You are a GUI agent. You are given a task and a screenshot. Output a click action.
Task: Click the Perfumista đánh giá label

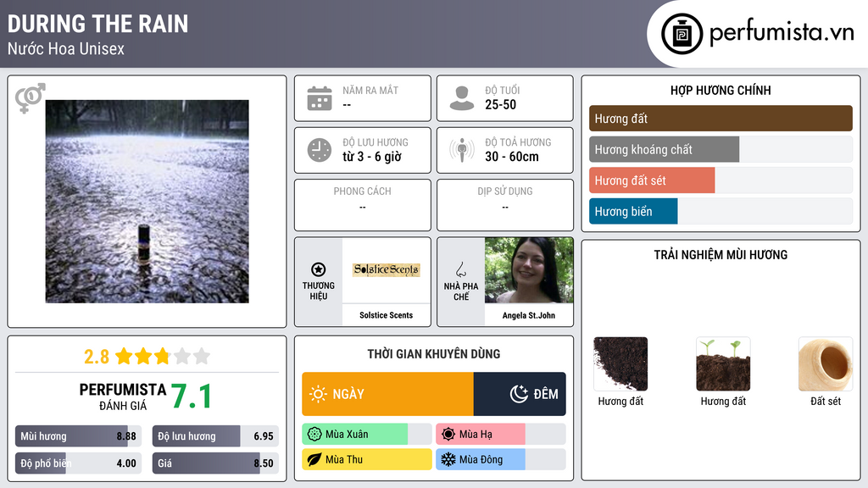(x=122, y=397)
